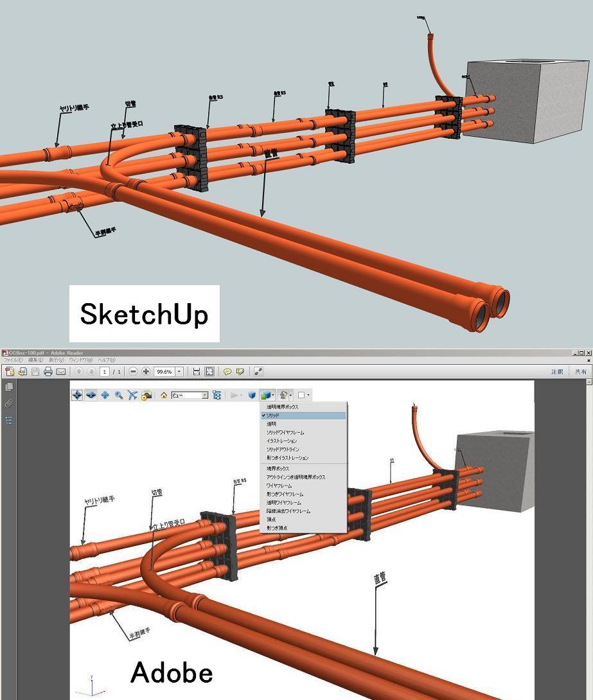The width and height of the screenshot is (593, 700).
Task: Print the document with the printer icon
Action: (x=48, y=371)
